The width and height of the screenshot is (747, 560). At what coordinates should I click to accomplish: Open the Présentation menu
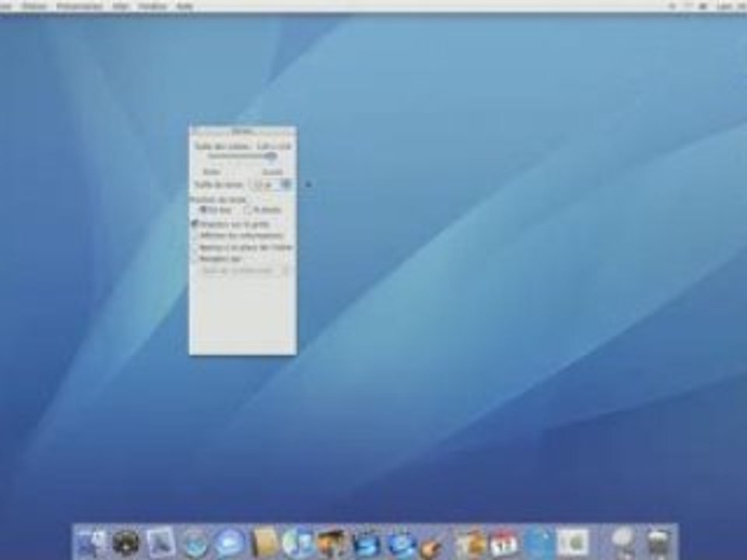tap(79, 6)
